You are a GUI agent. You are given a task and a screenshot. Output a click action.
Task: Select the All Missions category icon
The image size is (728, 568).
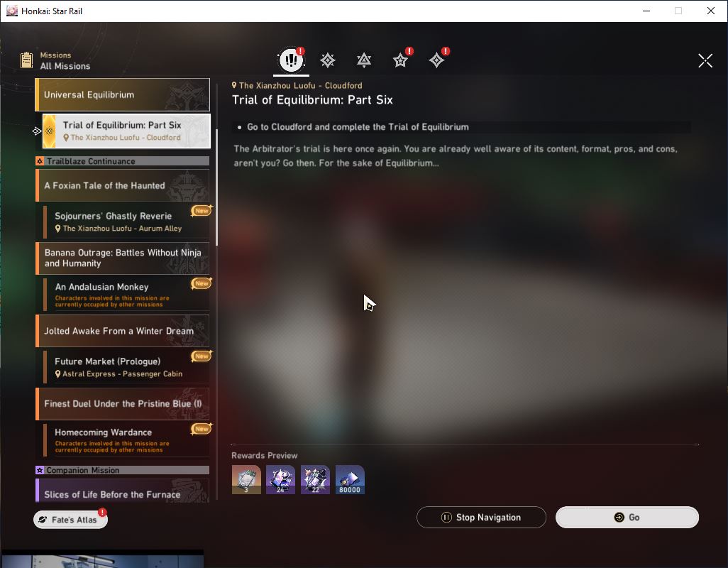tap(291, 60)
